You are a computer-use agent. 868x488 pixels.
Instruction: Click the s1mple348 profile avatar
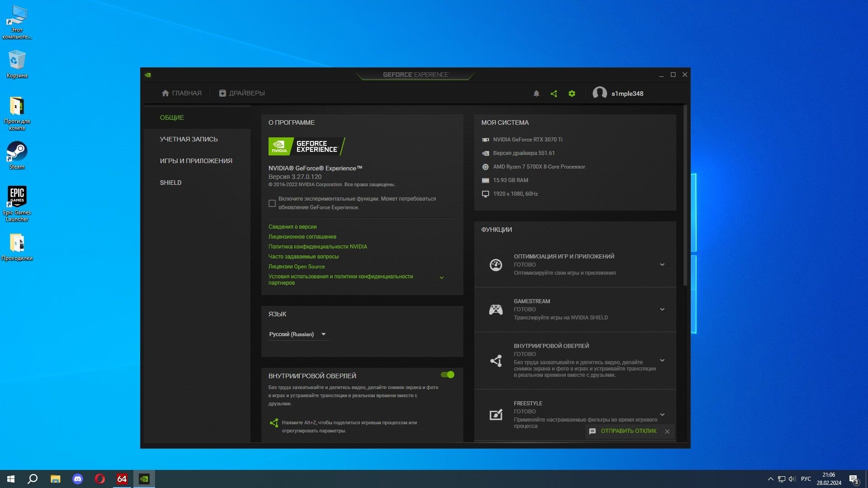[x=599, y=93]
